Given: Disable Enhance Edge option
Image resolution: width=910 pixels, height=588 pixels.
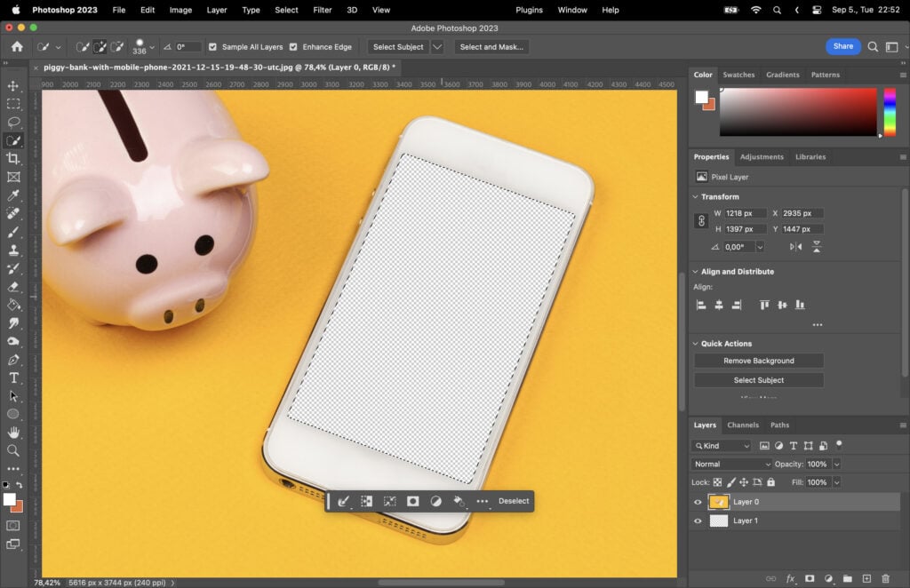Looking at the screenshot, I should point(293,46).
